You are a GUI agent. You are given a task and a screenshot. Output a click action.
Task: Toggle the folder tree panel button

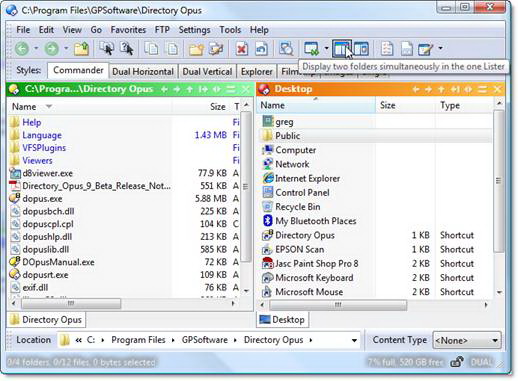pos(361,49)
